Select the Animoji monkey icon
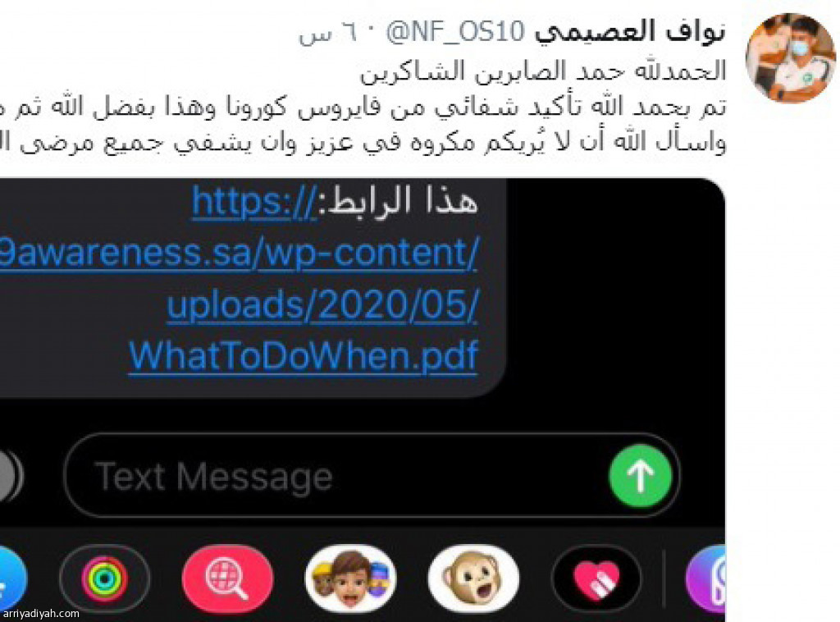 click(x=473, y=579)
